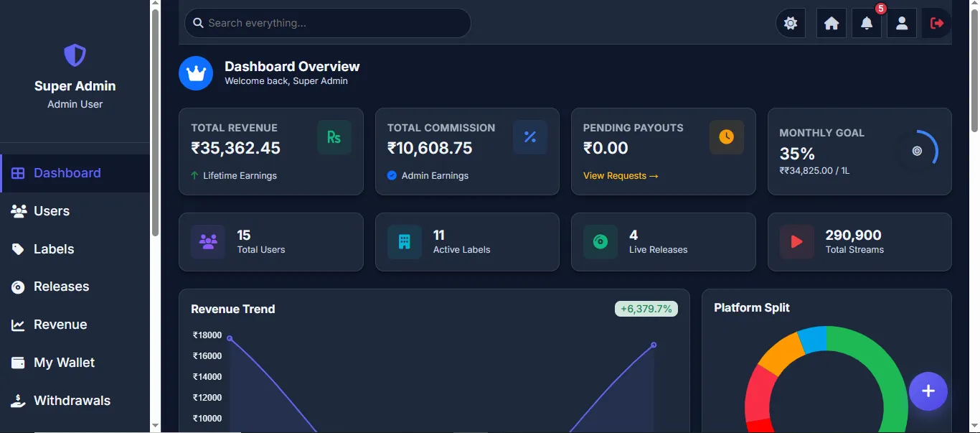
Task: Click the My Wallet icon in sidebar
Action: coord(18,363)
